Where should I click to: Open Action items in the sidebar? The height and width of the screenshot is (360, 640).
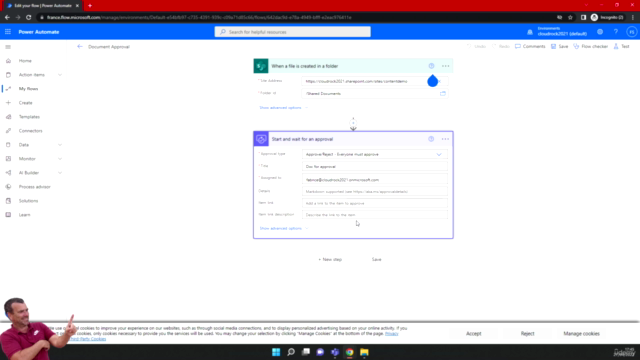pyautogui.click(x=31, y=75)
